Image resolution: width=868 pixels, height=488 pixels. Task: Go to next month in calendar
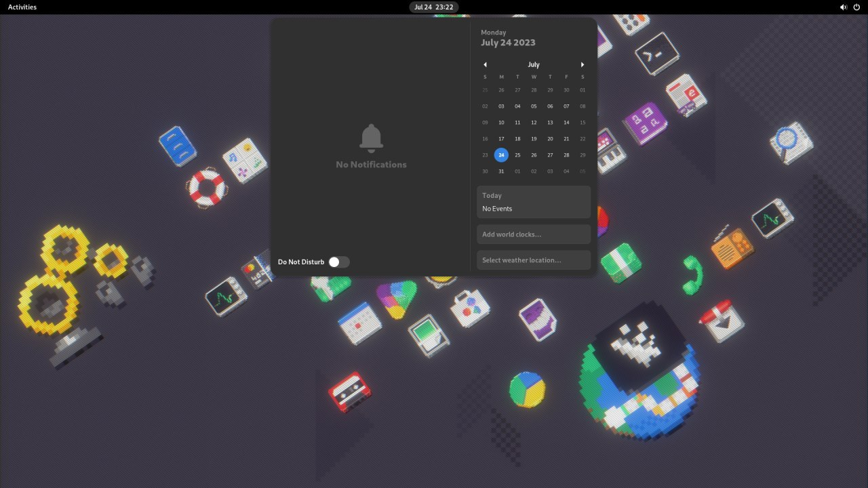583,64
